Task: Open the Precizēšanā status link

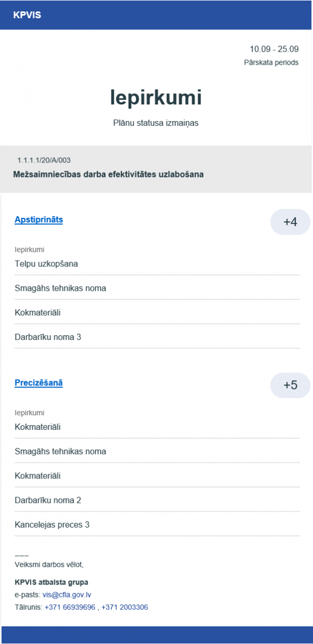Action: pyautogui.click(x=39, y=383)
